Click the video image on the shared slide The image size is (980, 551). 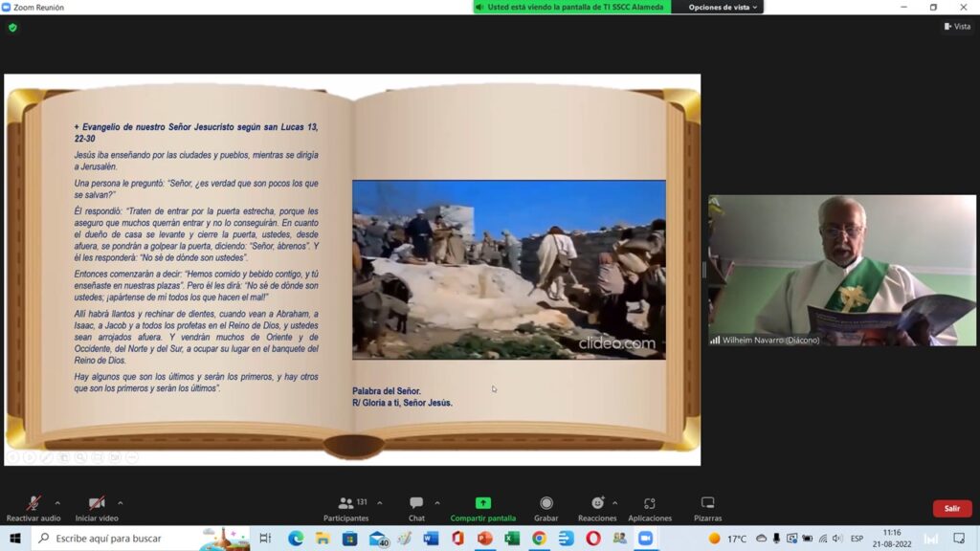(509, 270)
